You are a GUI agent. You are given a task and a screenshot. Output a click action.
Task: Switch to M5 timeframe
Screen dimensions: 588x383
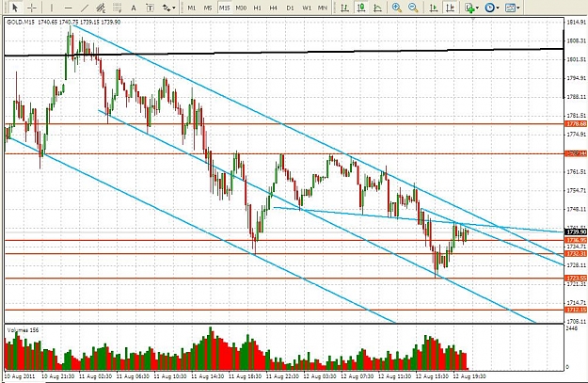[208, 8]
